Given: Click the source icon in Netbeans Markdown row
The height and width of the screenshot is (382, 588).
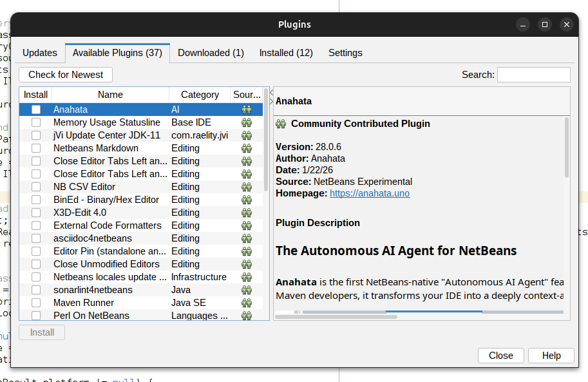Looking at the screenshot, I should 246,148.
